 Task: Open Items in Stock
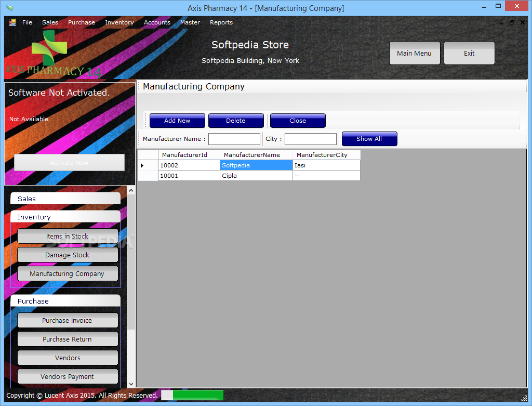[68, 236]
